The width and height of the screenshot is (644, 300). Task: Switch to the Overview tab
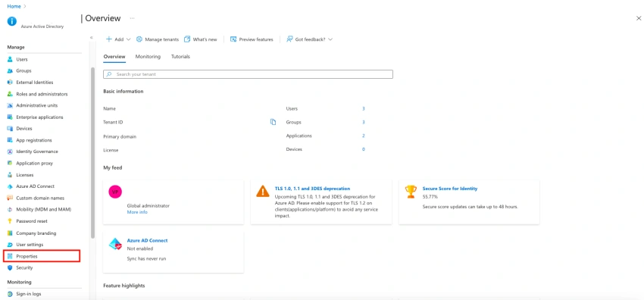[x=114, y=57]
